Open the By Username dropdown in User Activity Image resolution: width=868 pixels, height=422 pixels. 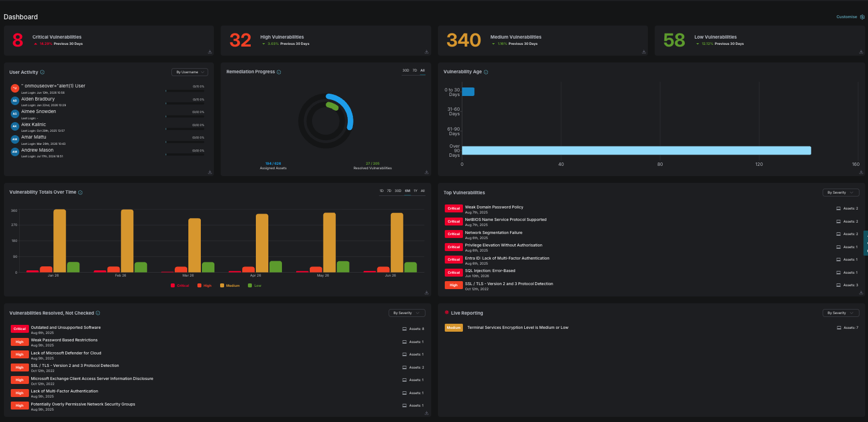pyautogui.click(x=189, y=72)
